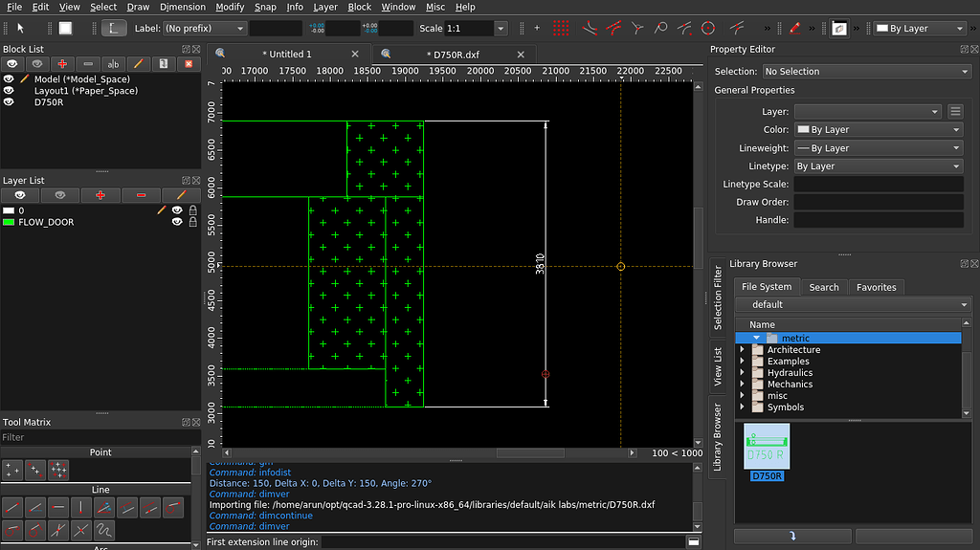Lock layer 0 with padlock icon
Screen dimensions: 980x550
tap(193, 210)
